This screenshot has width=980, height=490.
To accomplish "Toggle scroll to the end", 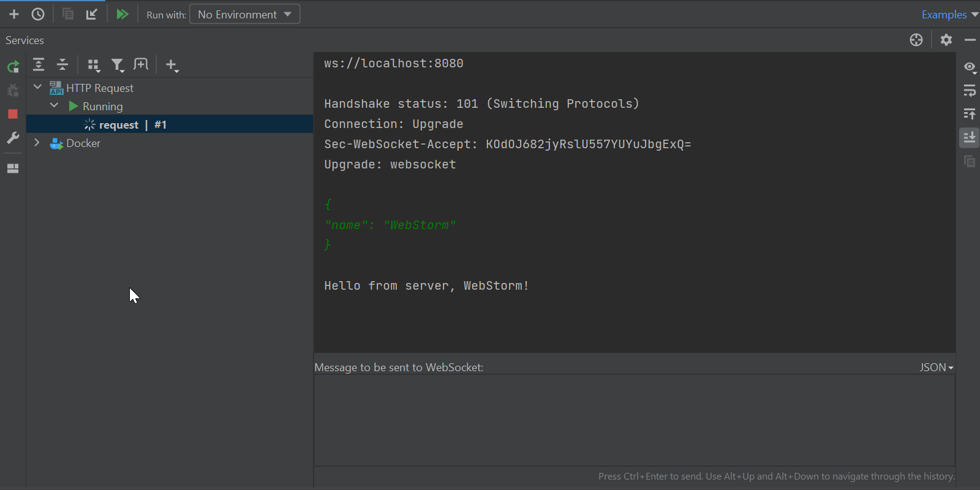I will click(x=970, y=137).
